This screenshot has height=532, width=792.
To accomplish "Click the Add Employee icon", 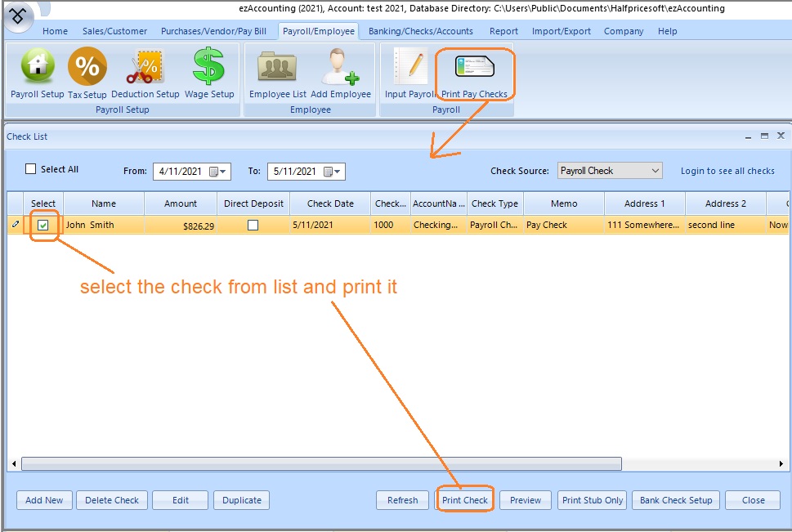I will coord(340,69).
